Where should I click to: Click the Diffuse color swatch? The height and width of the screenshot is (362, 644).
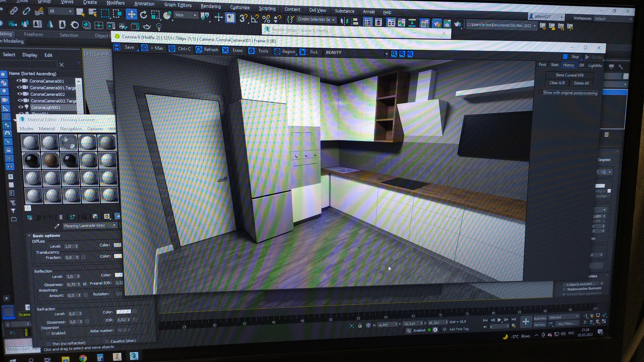point(117,245)
